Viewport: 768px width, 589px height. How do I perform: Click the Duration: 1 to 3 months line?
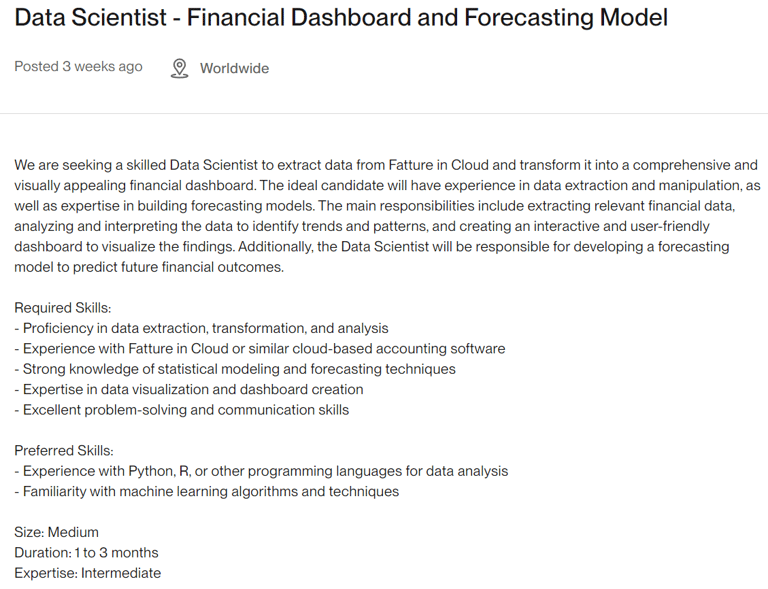(86, 553)
